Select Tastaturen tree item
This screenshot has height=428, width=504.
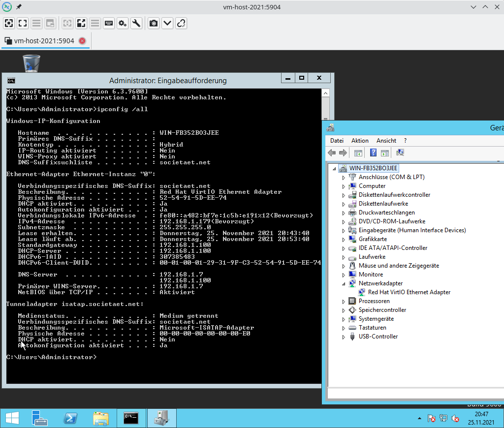(x=373, y=328)
